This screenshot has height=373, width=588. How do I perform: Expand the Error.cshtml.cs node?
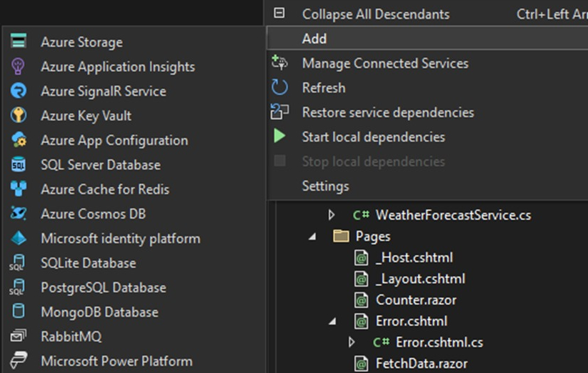pos(352,342)
